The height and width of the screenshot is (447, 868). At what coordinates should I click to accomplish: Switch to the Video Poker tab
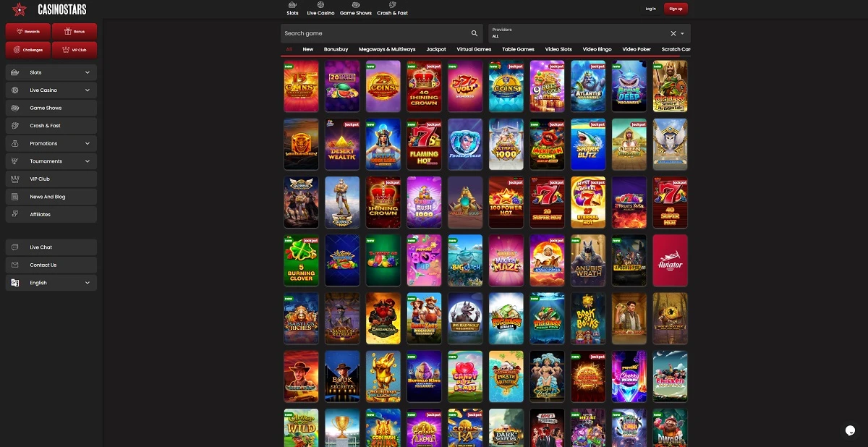coord(637,49)
